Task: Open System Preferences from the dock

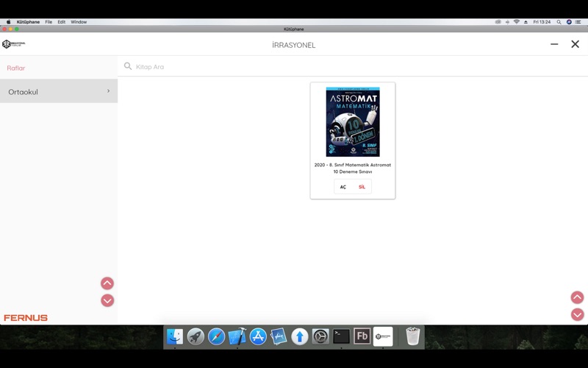Action: [x=320, y=336]
